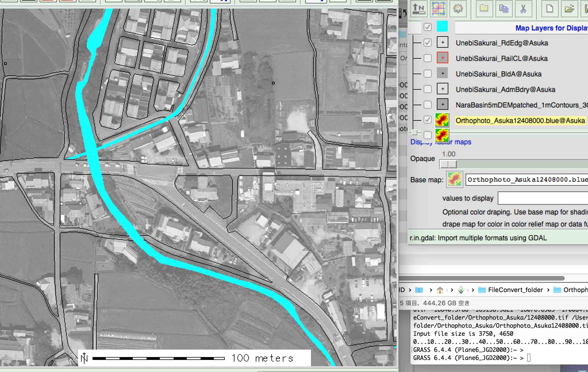
Task: Toggle visibility of the cyan top layer
Action: [x=428, y=27]
